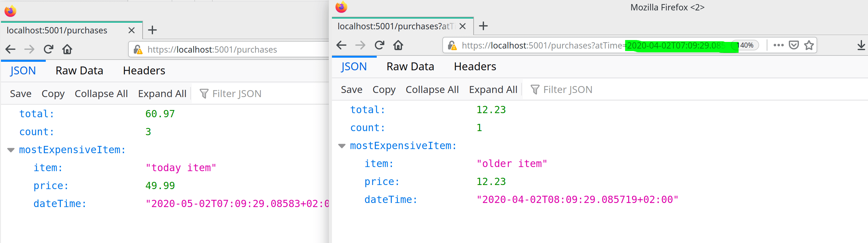Collapse mostExpensiveItem node in left window
Screen dimensions: 868x243
tap(11, 150)
